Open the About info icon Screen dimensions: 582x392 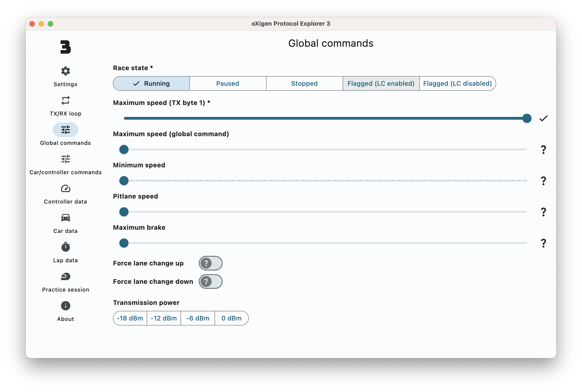[x=65, y=306]
